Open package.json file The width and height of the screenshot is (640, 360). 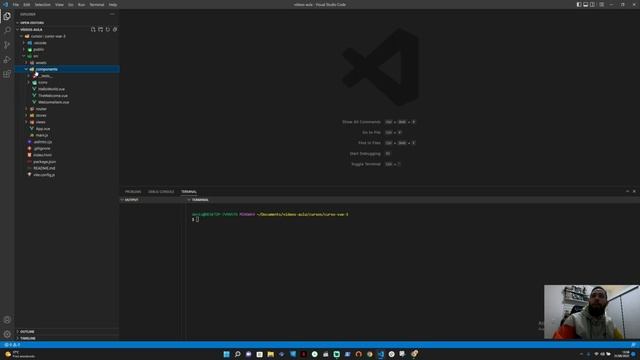[44, 162]
